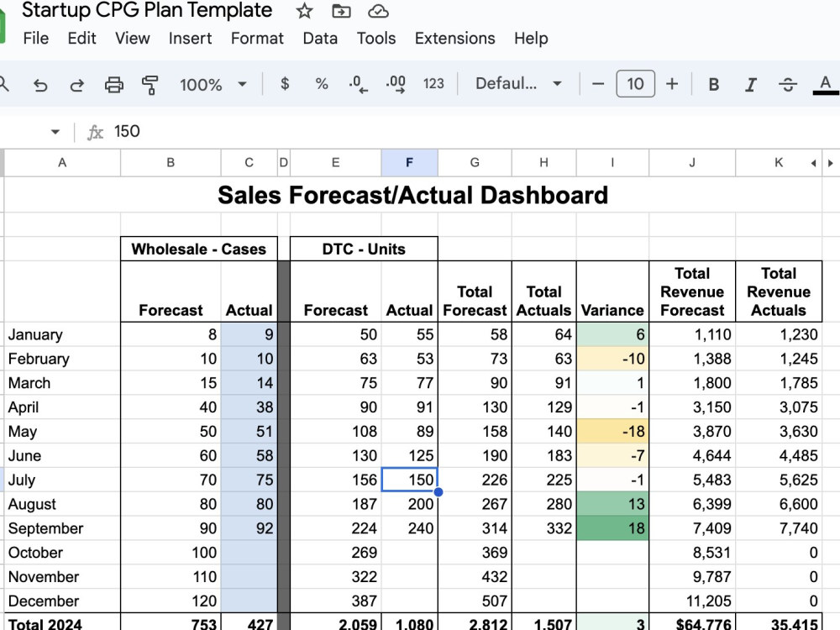The image size is (840, 630).
Task: Select the Wholesale - Cases header cell
Action: point(199,249)
